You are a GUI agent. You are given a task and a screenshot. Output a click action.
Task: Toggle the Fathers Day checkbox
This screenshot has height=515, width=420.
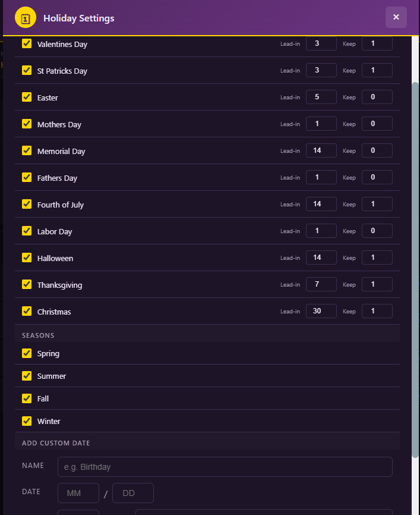(27, 177)
